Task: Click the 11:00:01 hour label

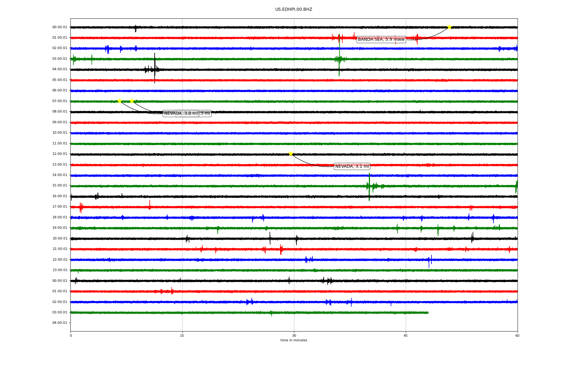Action: 60,144
